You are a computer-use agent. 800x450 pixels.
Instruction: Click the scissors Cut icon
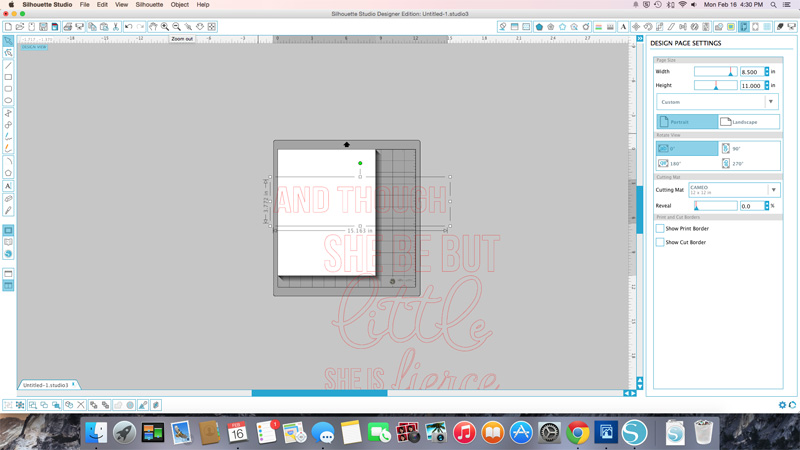(x=116, y=27)
